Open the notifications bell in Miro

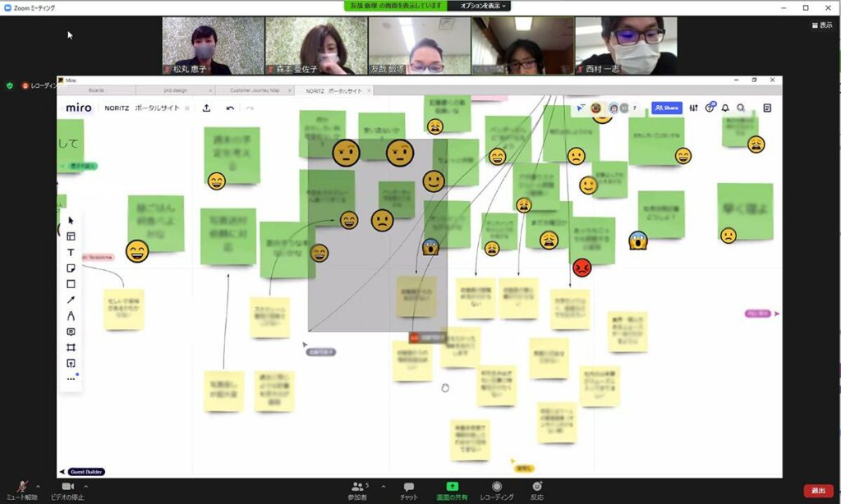pos(725,108)
